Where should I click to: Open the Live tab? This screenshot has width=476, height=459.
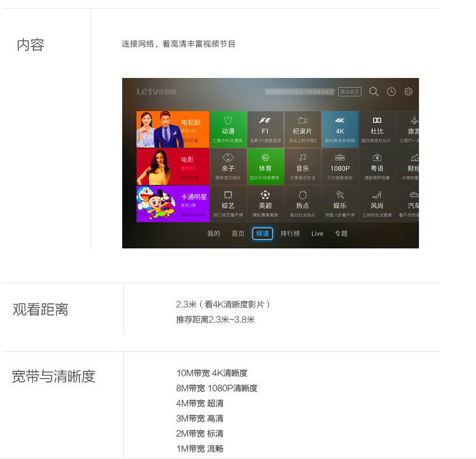pos(317,234)
